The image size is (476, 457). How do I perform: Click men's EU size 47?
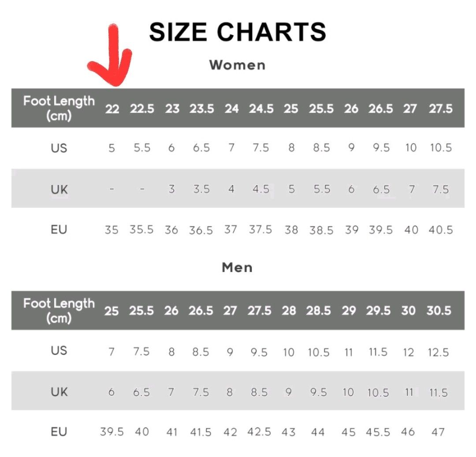(x=438, y=432)
